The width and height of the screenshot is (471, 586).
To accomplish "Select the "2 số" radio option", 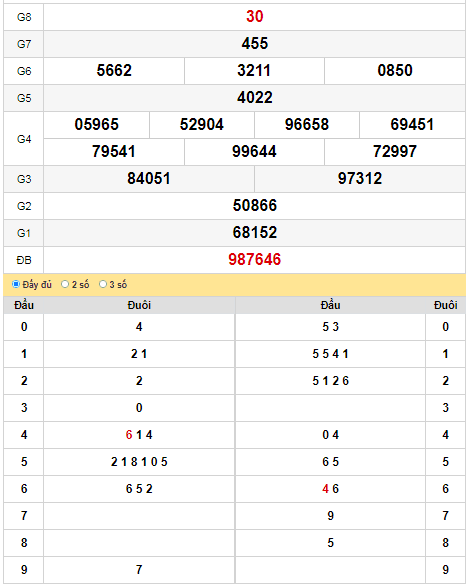I will point(65,284).
